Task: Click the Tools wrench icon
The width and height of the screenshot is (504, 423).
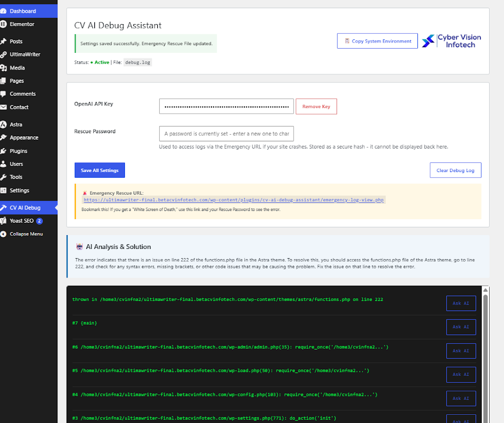Action: pyautogui.click(x=3, y=177)
